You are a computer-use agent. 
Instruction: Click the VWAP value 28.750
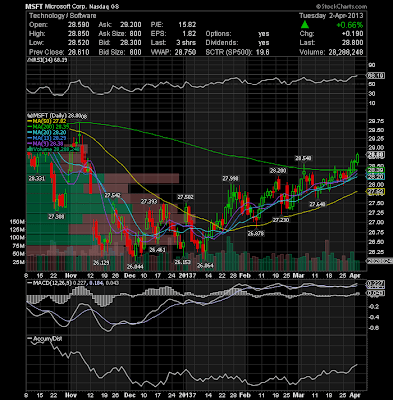pyautogui.click(x=185, y=52)
